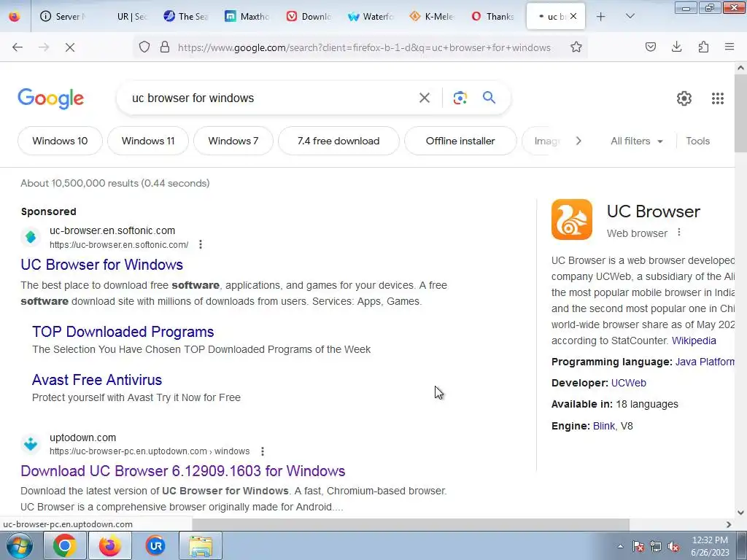
Task: Search by image with Lens icon
Action: click(x=460, y=98)
